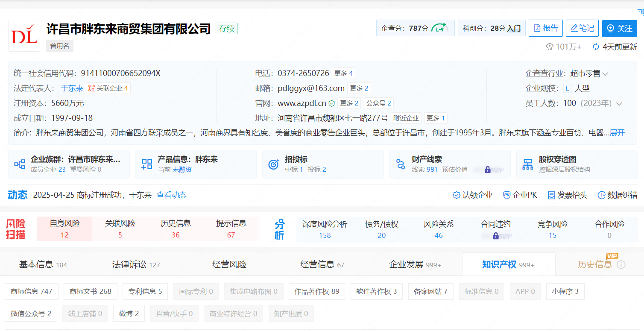644x331 pixels.
Task: Open 债务/债权 20 analysis
Action: click(x=382, y=229)
